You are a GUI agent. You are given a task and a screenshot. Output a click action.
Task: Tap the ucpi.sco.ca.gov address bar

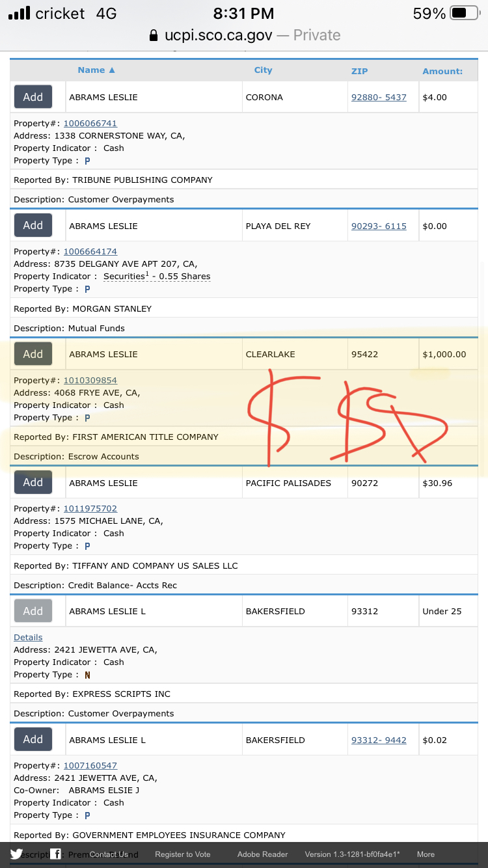(244, 35)
